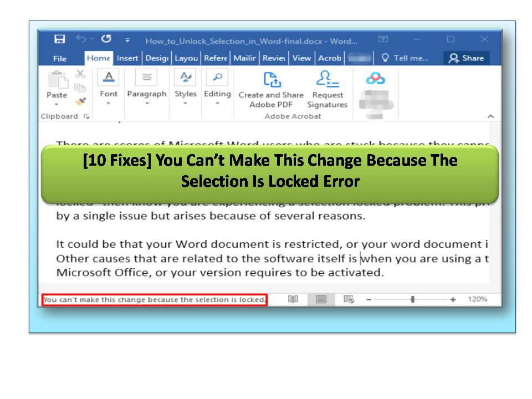Click the Save icon in title bar
Screen dimensions: 532x399
(59, 39)
